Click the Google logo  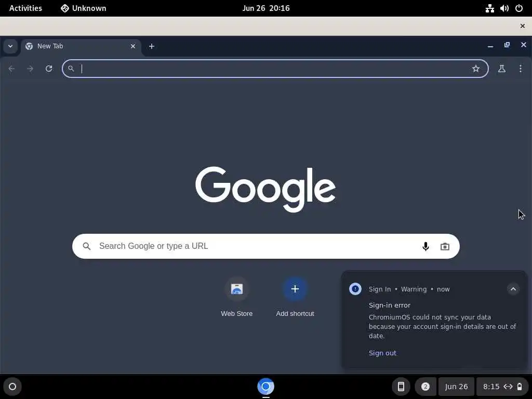(x=265, y=189)
